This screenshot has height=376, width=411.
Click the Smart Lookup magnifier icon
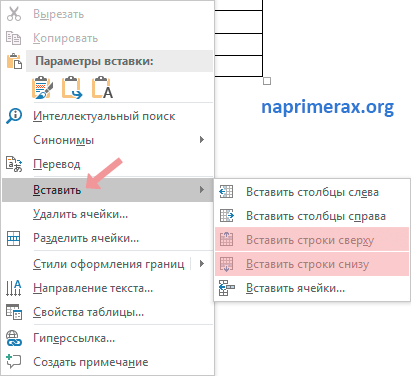coord(14,116)
